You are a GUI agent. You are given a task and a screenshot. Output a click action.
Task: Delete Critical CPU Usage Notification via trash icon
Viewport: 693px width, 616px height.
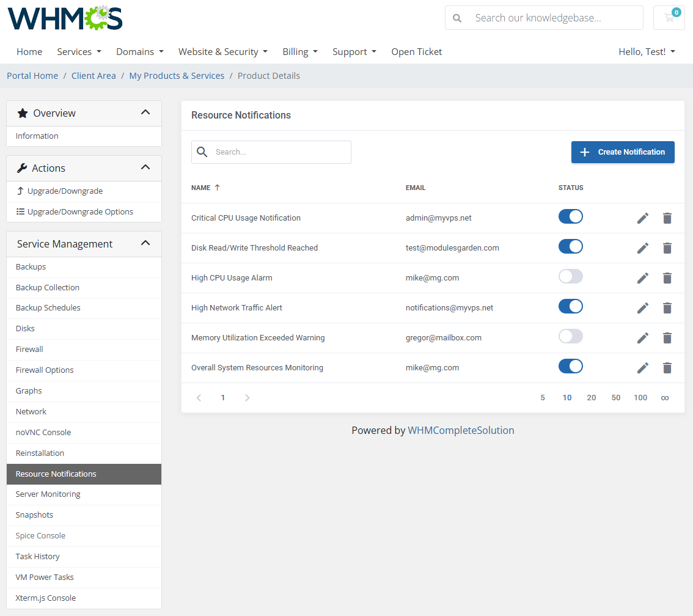(667, 218)
